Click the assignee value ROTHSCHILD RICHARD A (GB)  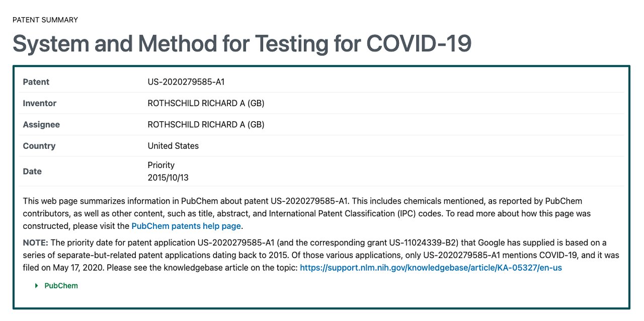coord(206,124)
